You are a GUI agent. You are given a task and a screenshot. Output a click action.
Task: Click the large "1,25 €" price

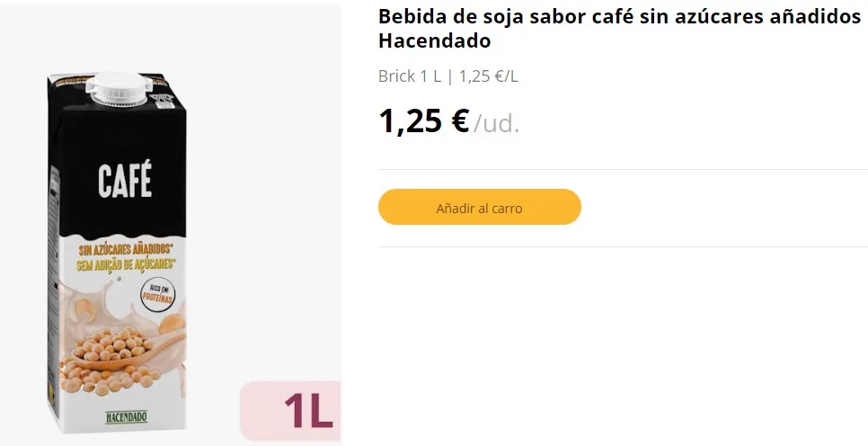click(423, 120)
